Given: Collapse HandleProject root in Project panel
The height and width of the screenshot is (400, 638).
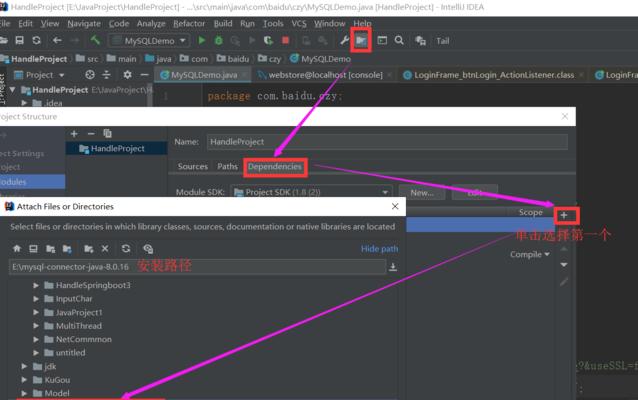Looking at the screenshot, I should (13, 90).
